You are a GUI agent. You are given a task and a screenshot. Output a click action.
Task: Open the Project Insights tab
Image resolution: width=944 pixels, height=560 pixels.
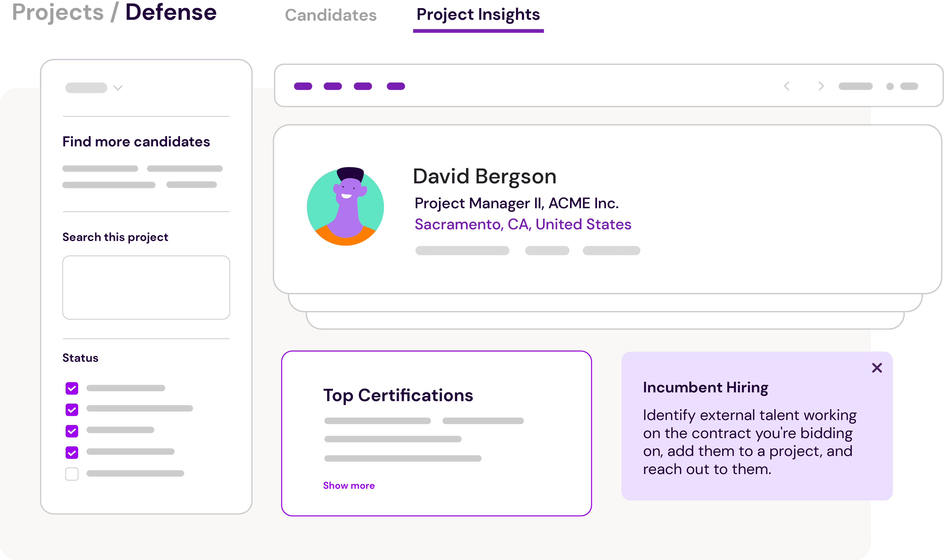[478, 15]
